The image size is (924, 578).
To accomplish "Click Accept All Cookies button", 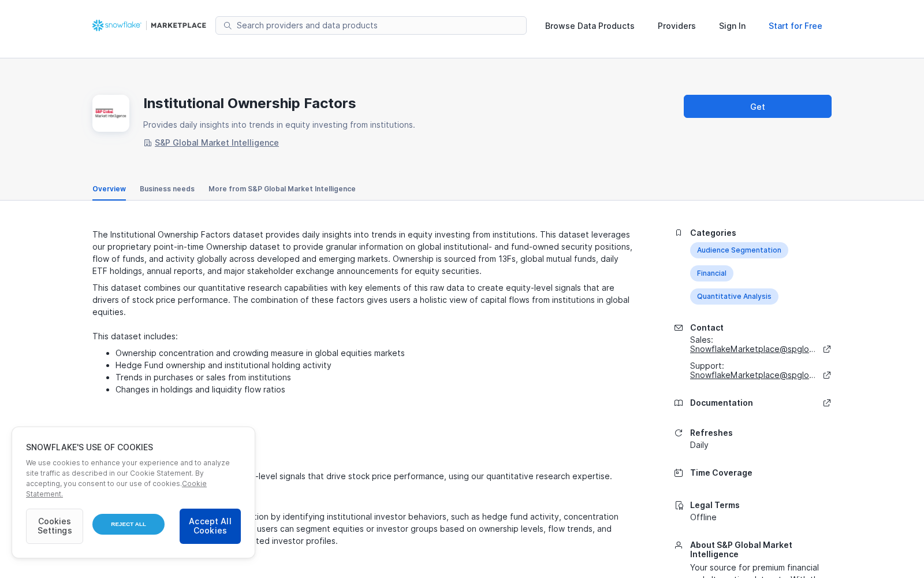I will (210, 526).
